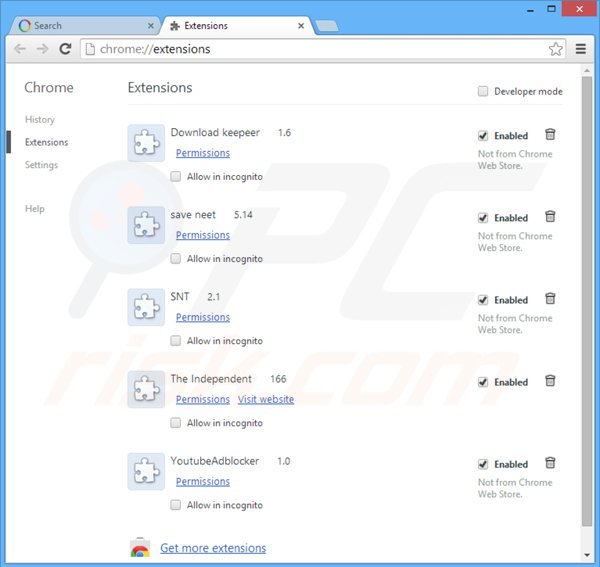Open Settings in the sidebar
Viewport: 600px width, 567px height.
[x=41, y=165]
